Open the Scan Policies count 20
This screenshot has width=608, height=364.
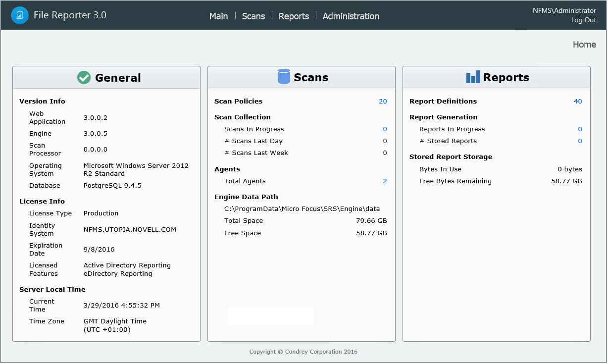pos(383,102)
